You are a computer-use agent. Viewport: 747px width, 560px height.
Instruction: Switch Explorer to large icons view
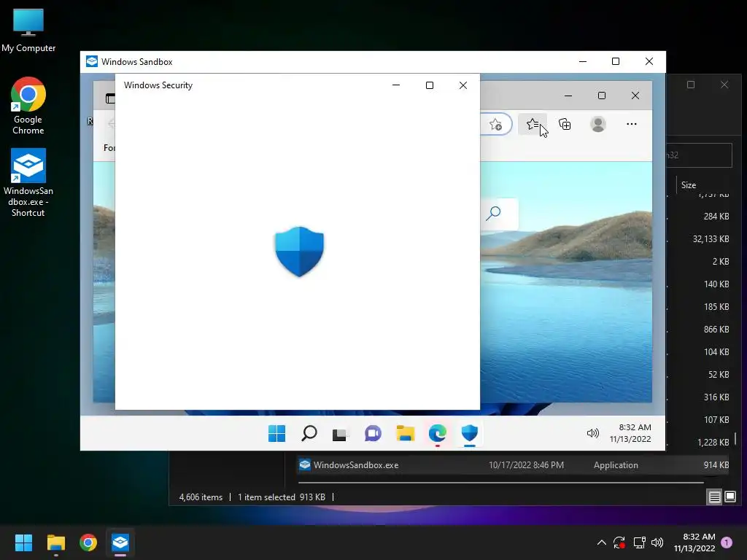click(x=729, y=497)
